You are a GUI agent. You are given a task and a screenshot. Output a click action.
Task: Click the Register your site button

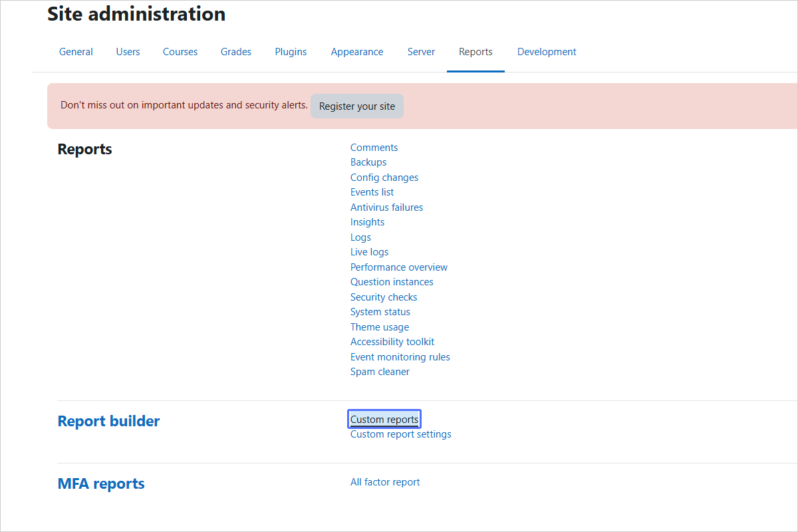coord(357,106)
